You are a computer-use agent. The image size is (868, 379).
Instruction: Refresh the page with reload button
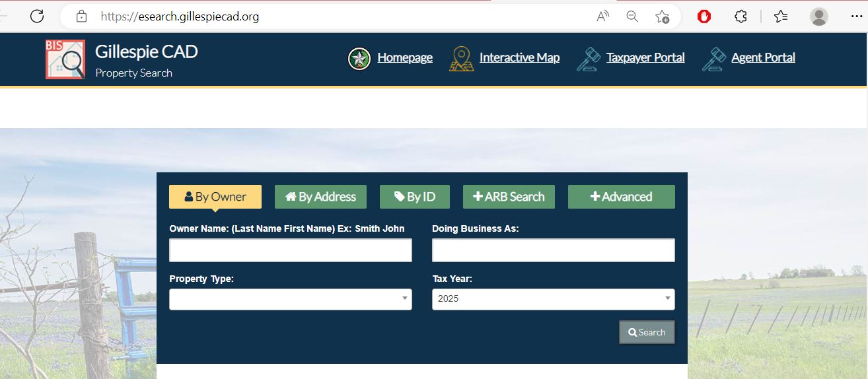(37, 17)
